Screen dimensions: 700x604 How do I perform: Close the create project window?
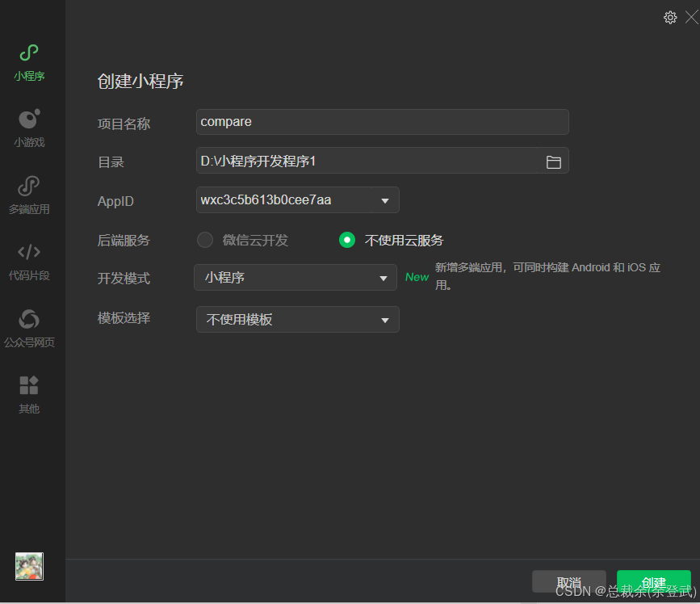tap(691, 18)
